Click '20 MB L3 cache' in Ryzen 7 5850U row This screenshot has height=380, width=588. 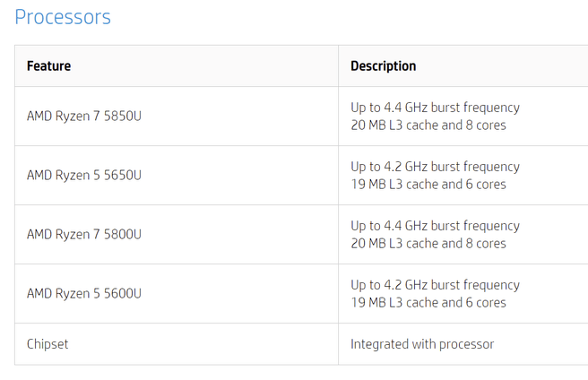pos(393,125)
